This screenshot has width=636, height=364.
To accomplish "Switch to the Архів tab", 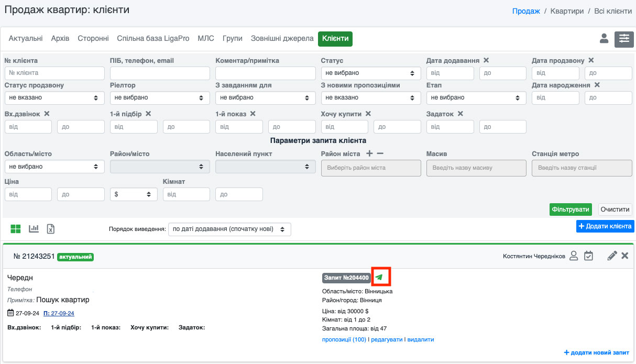I will (60, 39).
